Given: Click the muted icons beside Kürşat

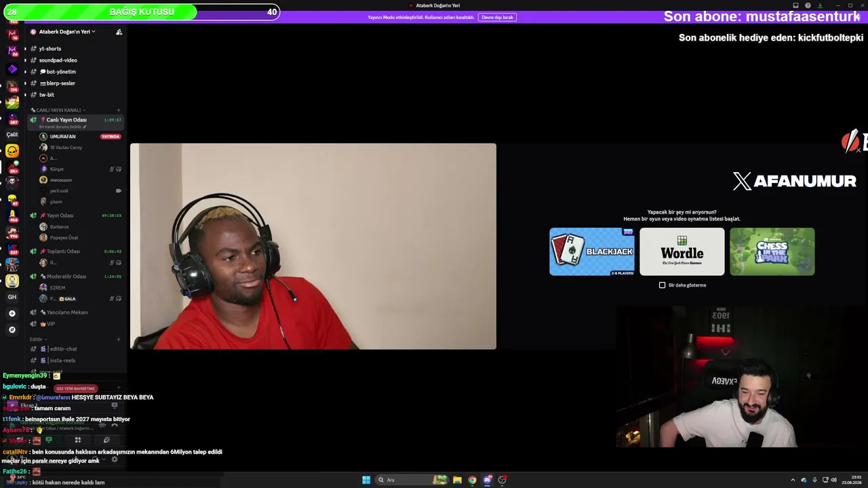Looking at the screenshot, I should [x=115, y=169].
